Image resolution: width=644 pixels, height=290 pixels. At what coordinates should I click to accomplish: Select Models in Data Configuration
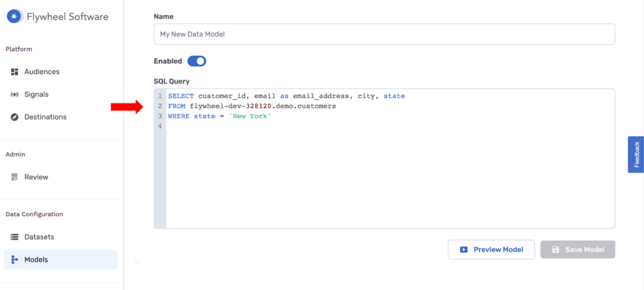(x=61, y=260)
